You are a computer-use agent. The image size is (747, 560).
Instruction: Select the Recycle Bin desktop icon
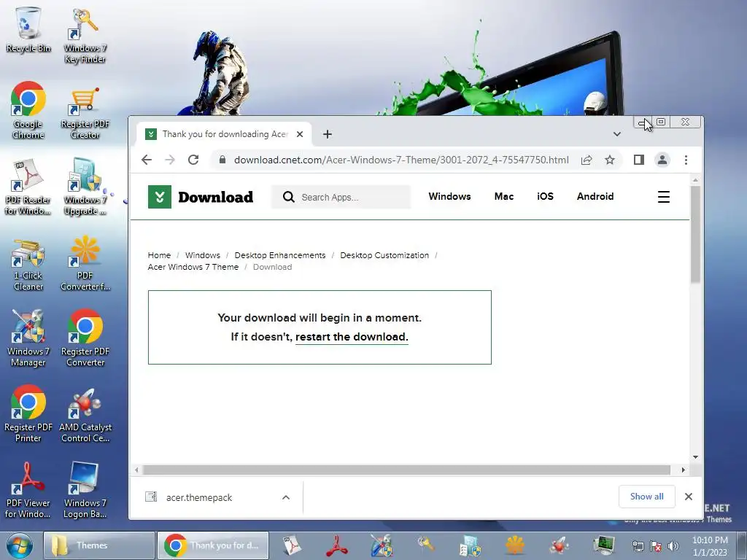28,29
